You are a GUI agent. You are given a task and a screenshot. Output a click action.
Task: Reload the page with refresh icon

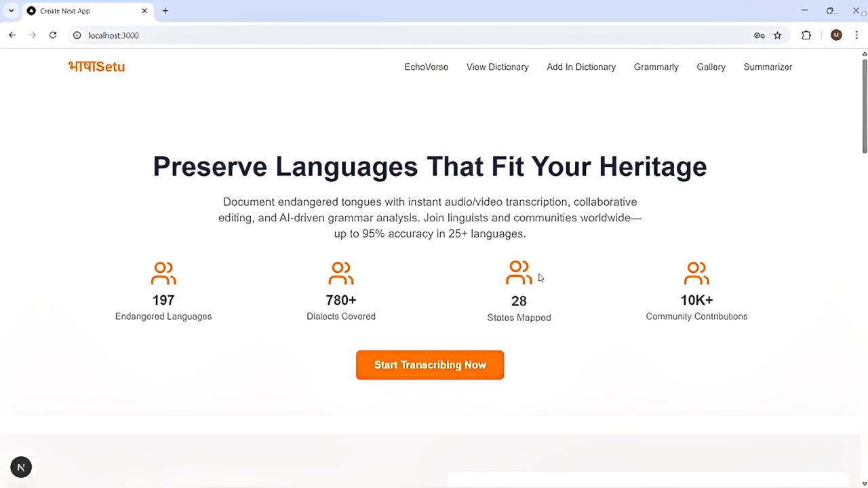tap(53, 35)
